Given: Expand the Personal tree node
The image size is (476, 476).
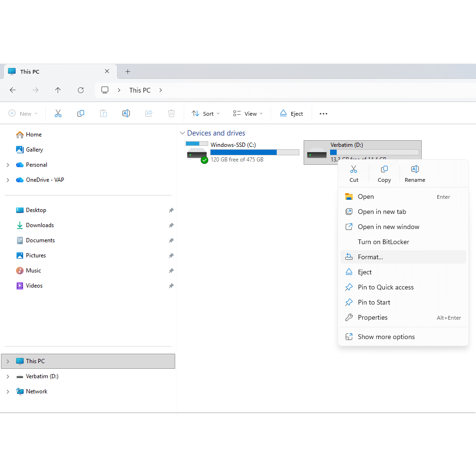Looking at the screenshot, I should pyautogui.click(x=8, y=165).
